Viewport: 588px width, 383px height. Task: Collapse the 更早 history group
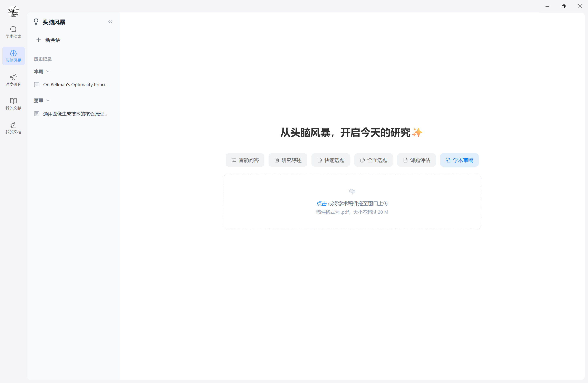click(48, 100)
